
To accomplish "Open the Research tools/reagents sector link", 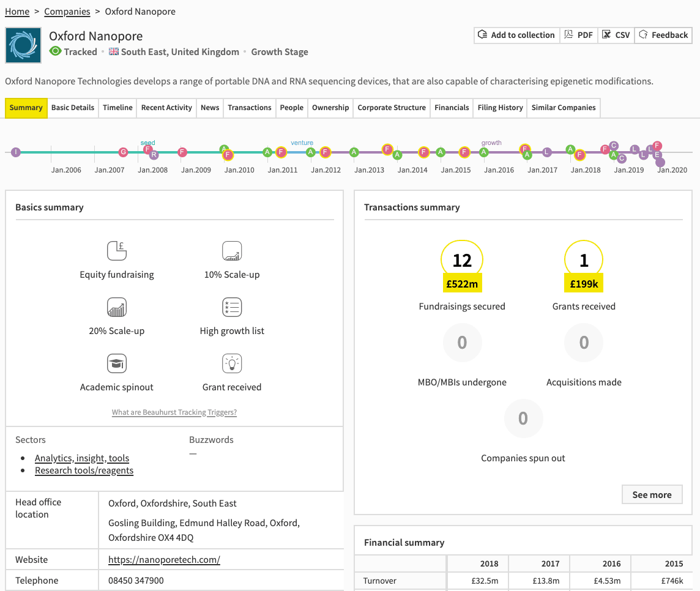I will pyautogui.click(x=84, y=470).
